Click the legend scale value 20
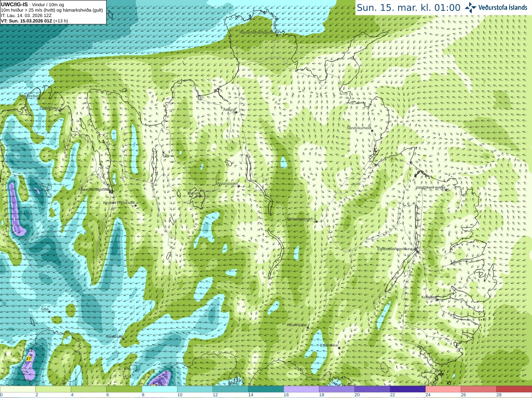 (x=357, y=395)
